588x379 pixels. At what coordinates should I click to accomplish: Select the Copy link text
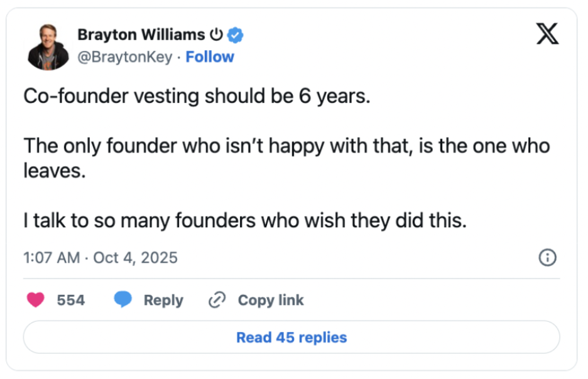coord(270,301)
